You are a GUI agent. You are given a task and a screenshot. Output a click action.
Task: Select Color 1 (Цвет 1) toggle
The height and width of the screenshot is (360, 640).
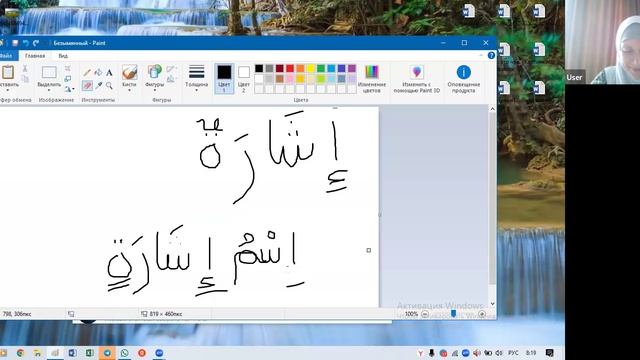[x=224, y=79]
